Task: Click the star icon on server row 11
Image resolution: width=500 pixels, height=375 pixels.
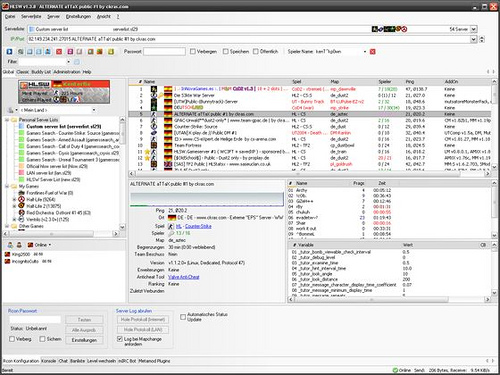Action: pyautogui.click(x=147, y=152)
